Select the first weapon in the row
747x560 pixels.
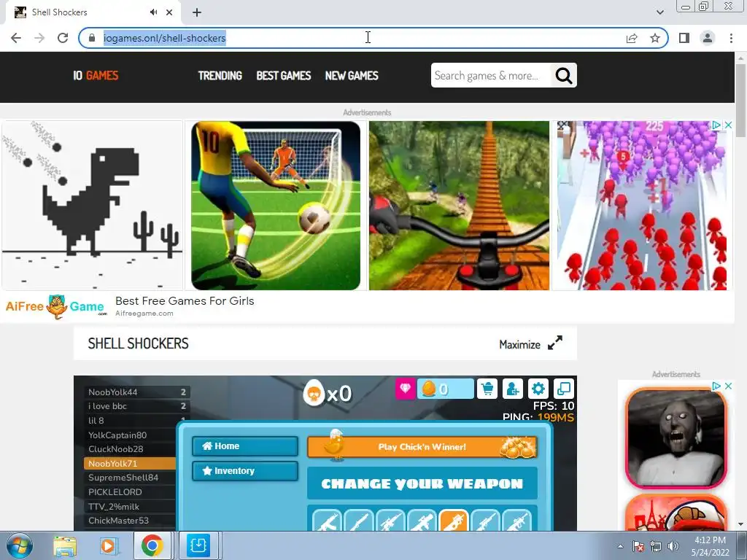(327, 520)
